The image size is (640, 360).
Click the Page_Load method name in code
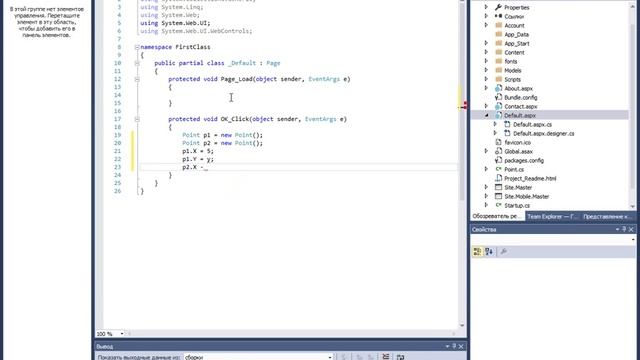(236, 79)
